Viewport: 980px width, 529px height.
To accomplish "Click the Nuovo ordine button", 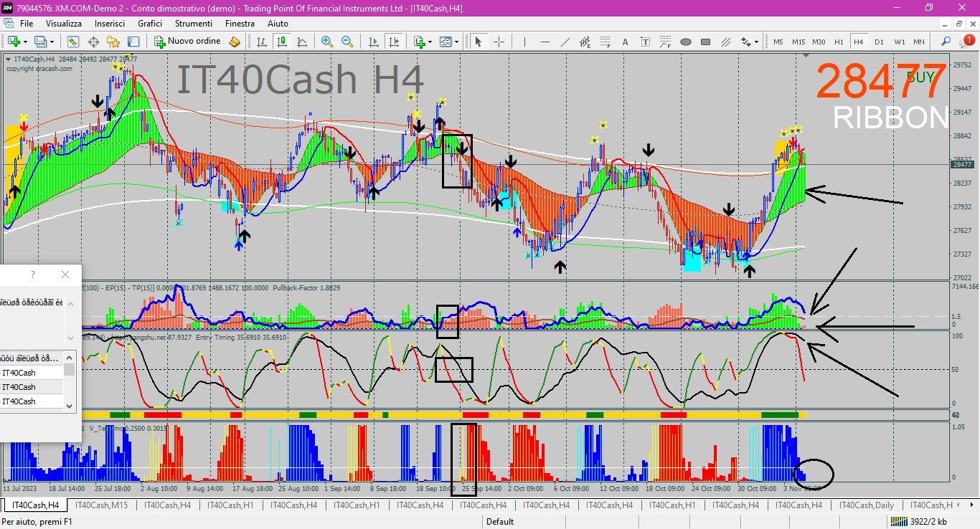I will [x=188, y=42].
